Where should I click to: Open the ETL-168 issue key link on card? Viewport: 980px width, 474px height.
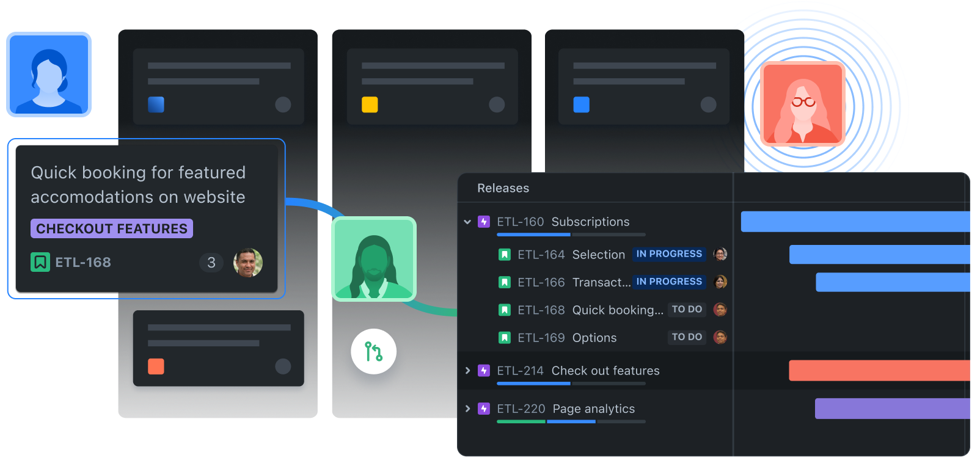click(83, 263)
